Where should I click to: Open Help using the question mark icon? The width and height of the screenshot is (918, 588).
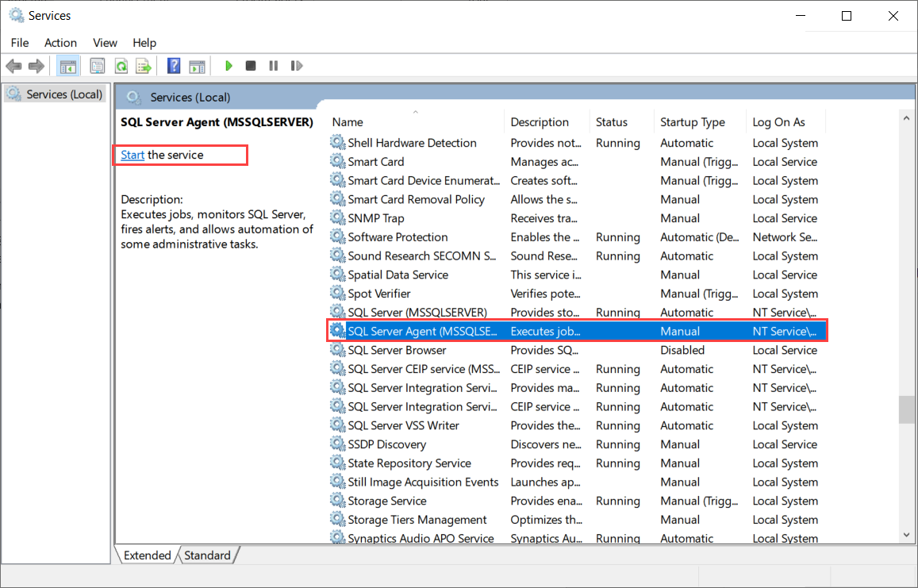(x=173, y=65)
